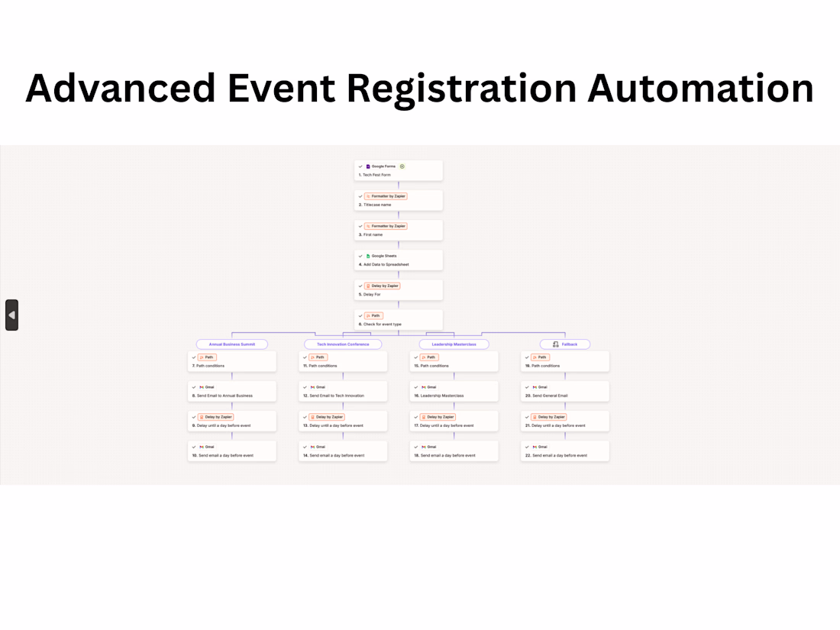
Task: Open step '20. Send General Email'
Action: coord(565,392)
